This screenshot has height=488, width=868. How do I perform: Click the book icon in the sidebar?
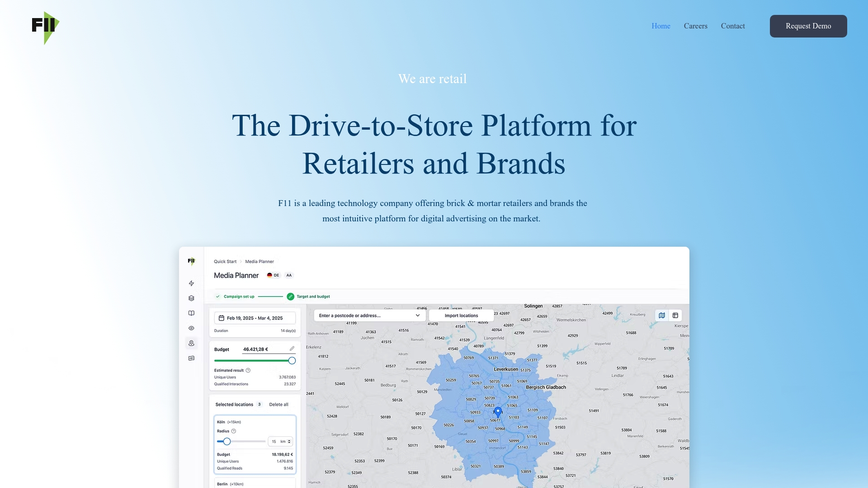pos(191,313)
